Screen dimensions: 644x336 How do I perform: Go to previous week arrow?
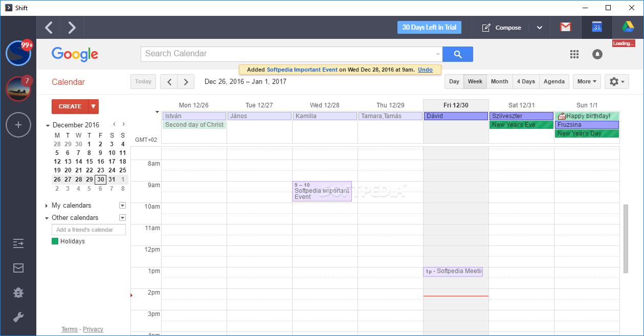click(x=169, y=82)
